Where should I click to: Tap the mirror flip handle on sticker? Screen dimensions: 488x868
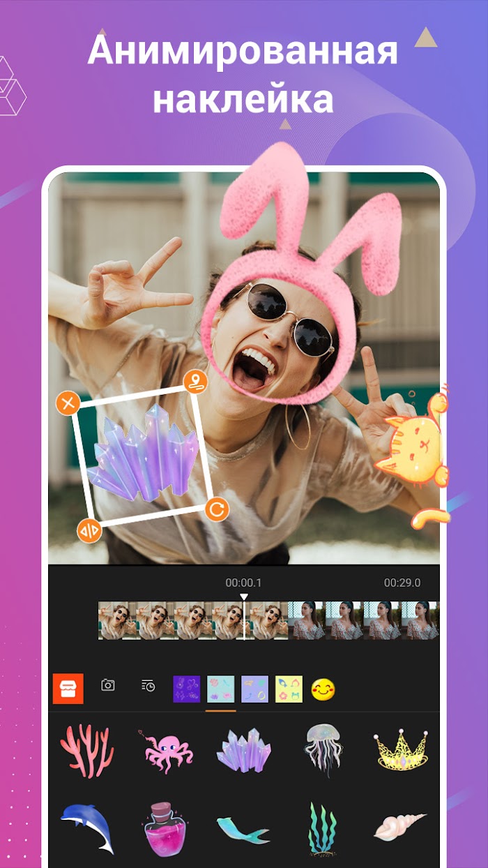pos(89,531)
